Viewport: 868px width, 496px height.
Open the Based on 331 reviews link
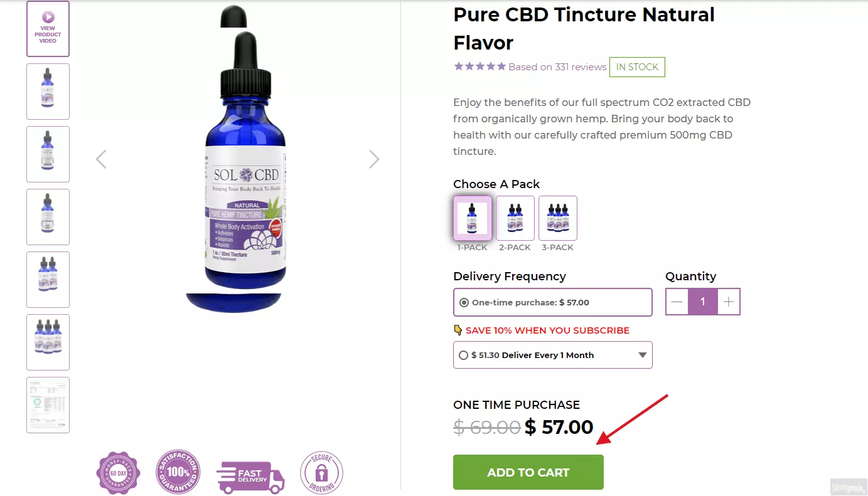pyautogui.click(x=557, y=66)
